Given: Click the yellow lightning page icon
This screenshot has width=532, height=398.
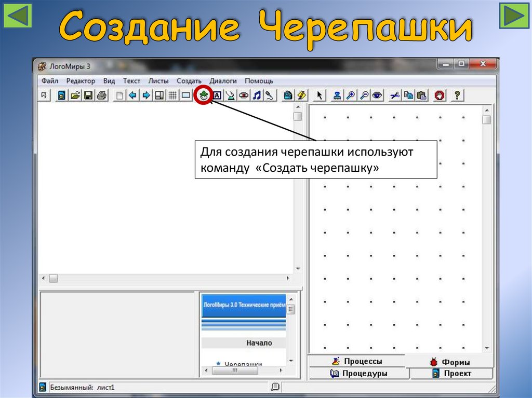Looking at the screenshot, I should [x=301, y=95].
